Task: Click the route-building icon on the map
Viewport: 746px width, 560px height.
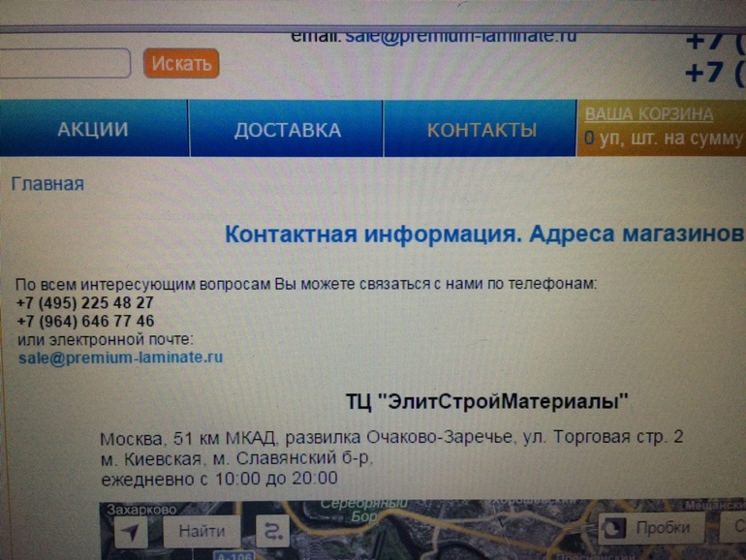Action: 272,531
